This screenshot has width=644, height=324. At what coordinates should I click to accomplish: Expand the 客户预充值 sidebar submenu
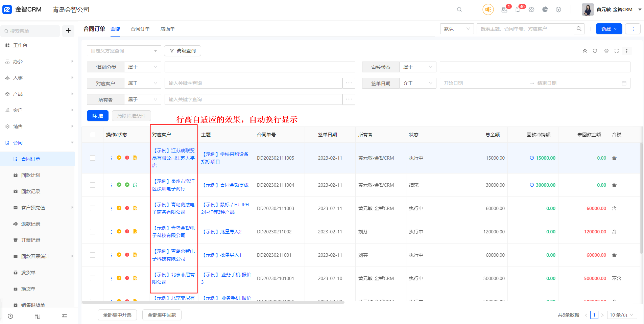37,208
